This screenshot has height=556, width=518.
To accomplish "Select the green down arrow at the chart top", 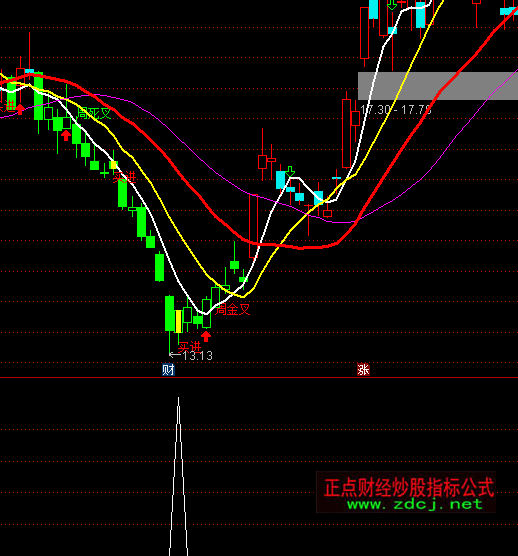I will [x=392, y=5].
